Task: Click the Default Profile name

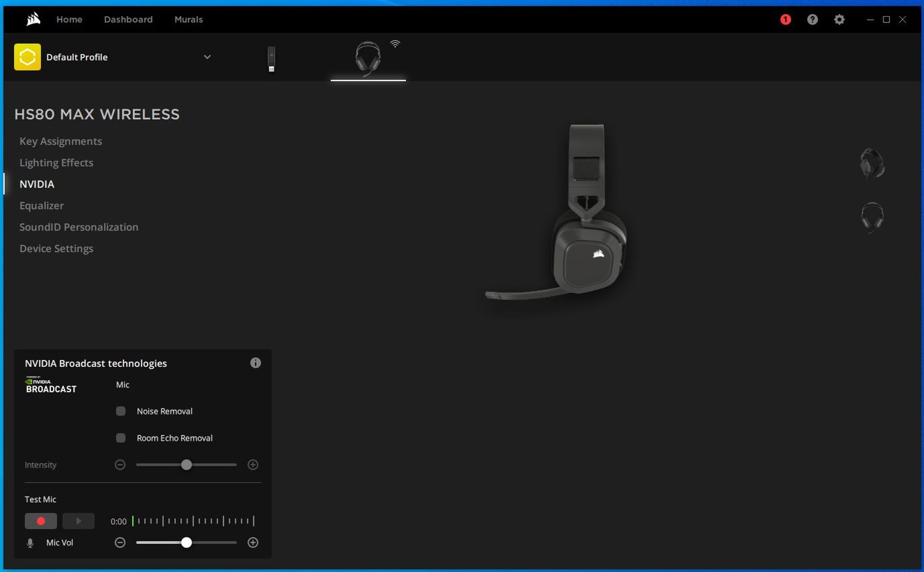Action: pyautogui.click(x=77, y=57)
